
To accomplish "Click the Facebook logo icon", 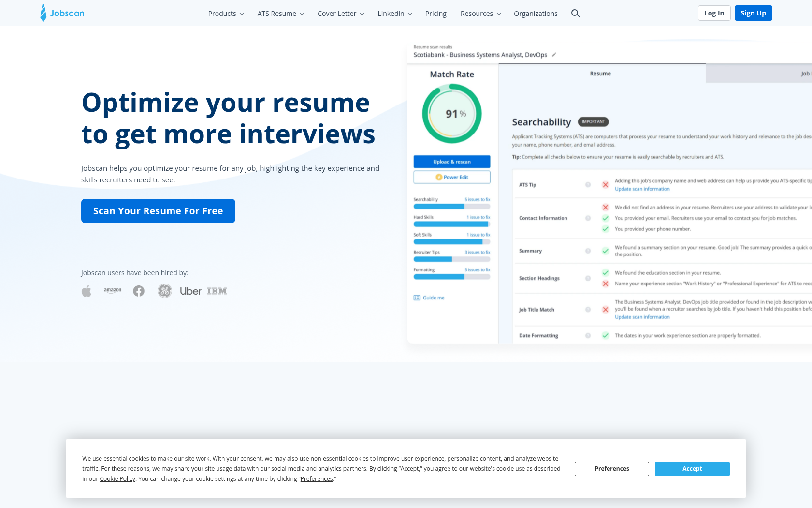I will tap(139, 291).
